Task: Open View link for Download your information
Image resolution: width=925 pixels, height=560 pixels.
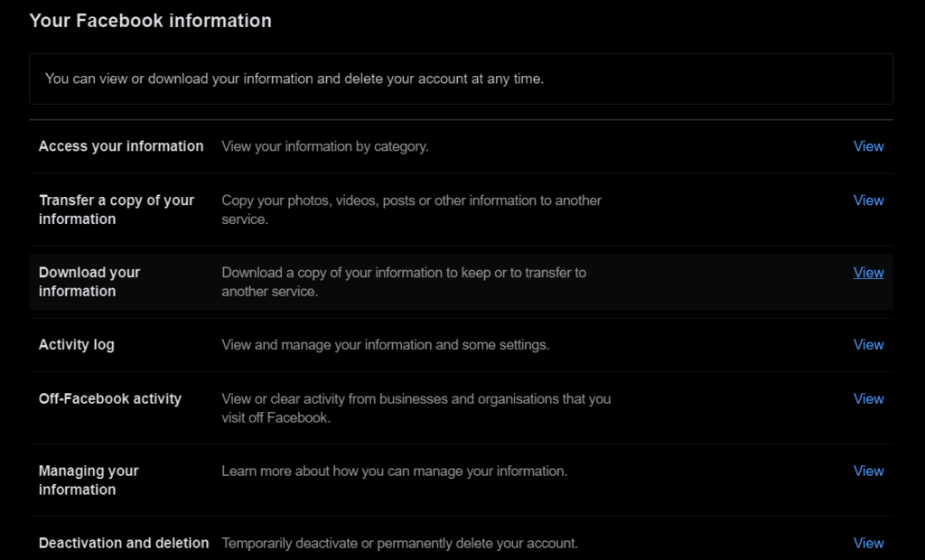Action: click(x=868, y=273)
